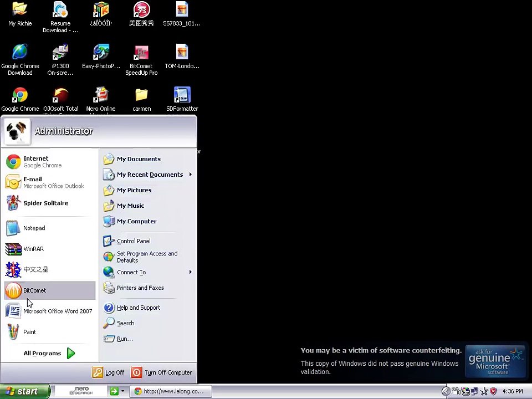
Task: Open the OJOsoft Total desktop shortcut
Action: (61, 99)
